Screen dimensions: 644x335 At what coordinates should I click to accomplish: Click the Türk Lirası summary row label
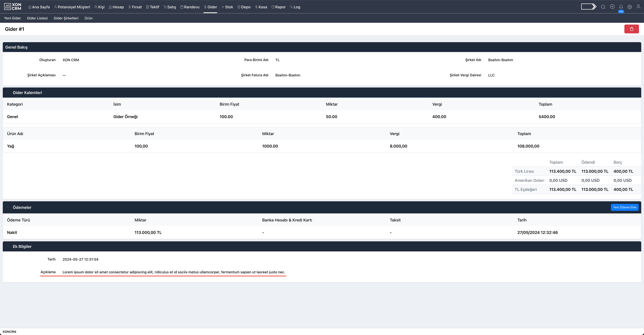[524, 171]
